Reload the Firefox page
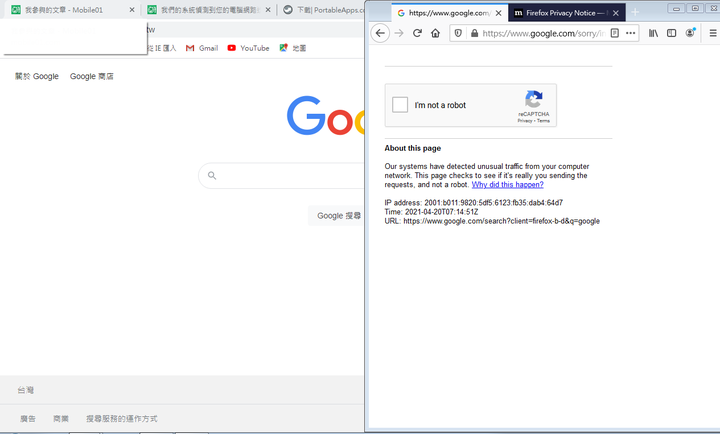 point(417,33)
